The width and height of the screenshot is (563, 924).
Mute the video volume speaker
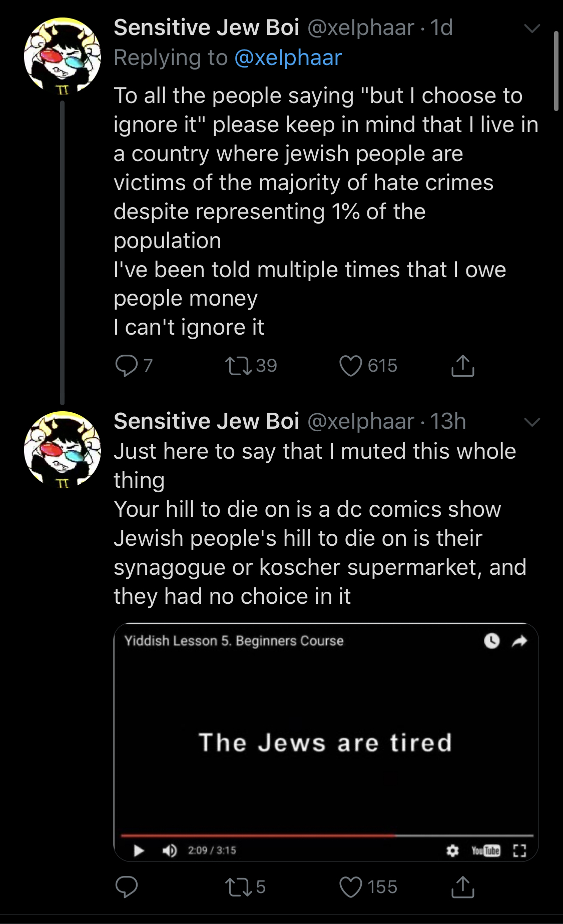click(170, 850)
